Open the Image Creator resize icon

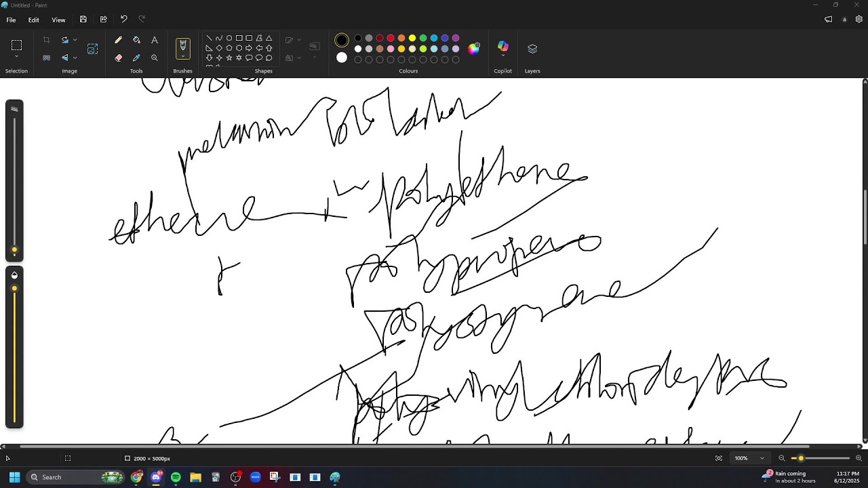click(x=93, y=49)
